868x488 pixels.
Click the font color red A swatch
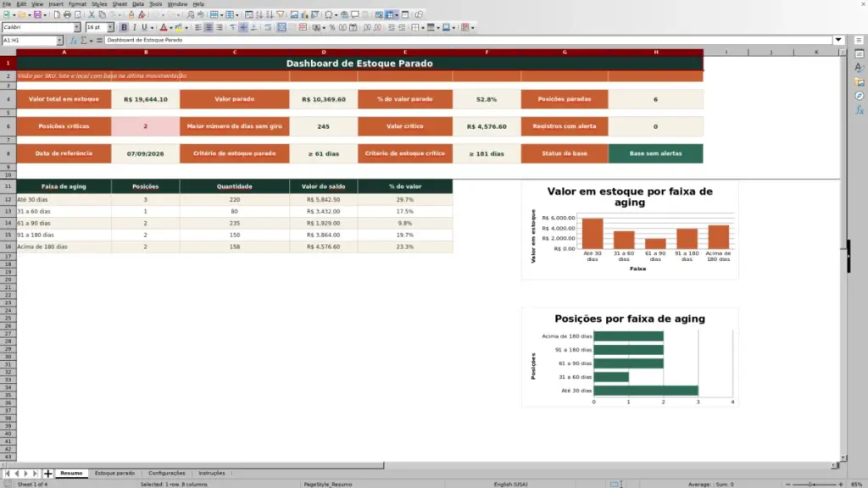coord(164,27)
